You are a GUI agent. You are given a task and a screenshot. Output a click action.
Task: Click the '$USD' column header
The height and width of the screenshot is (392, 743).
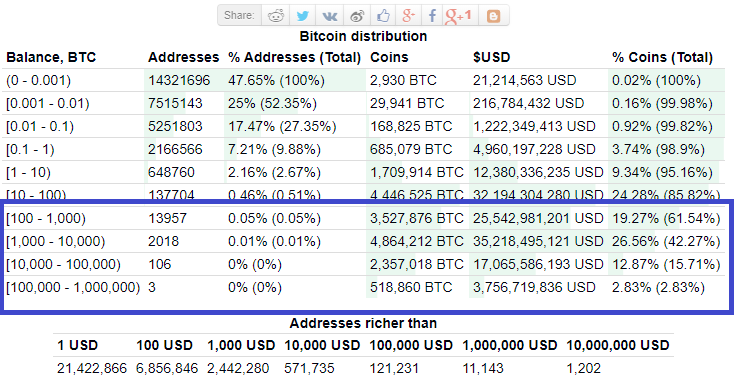point(491,57)
